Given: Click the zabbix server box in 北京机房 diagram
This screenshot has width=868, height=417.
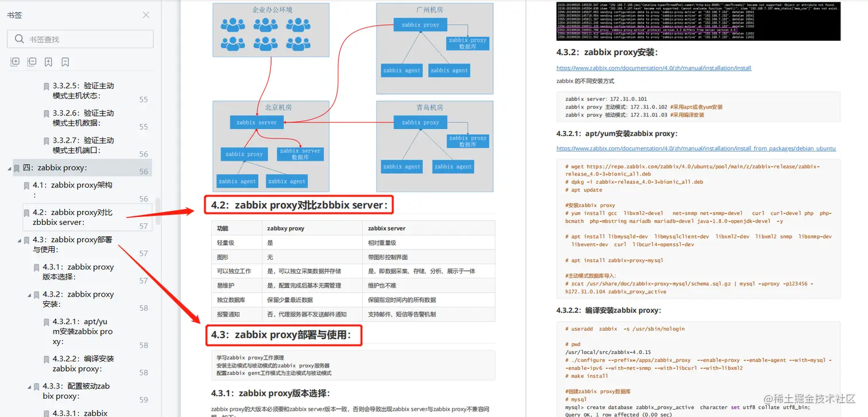Looking at the screenshot, I should [x=257, y=122].
